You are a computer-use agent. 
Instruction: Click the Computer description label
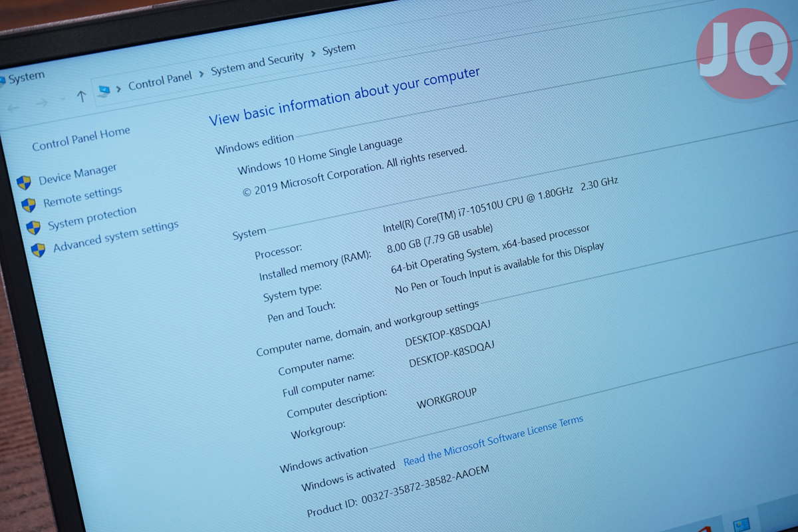pos(337,404)
